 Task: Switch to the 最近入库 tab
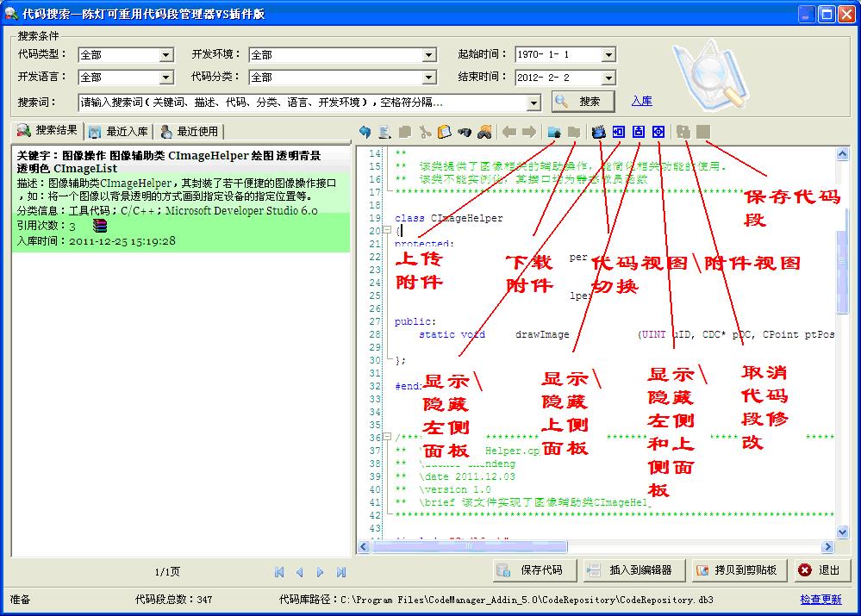pyautogui.click(x=119, y=132)
